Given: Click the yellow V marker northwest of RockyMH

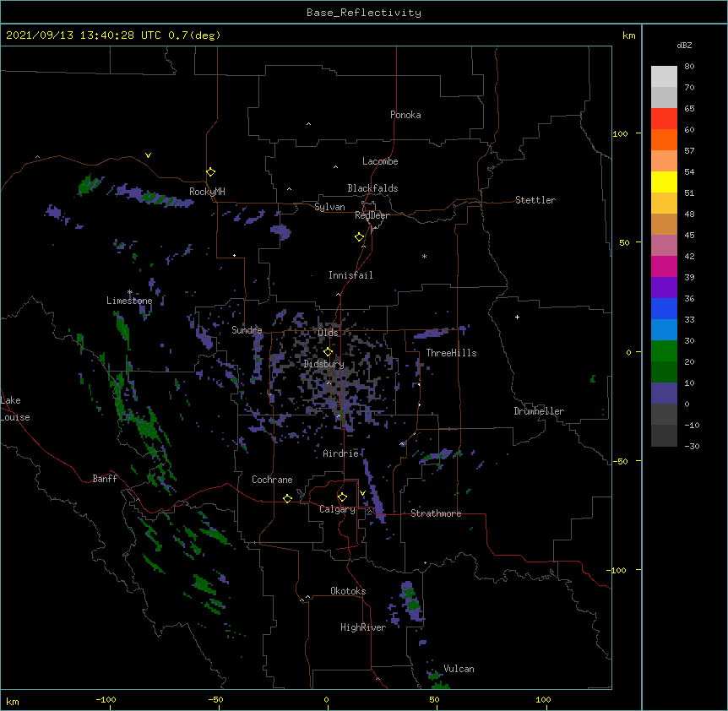Looking at the screenshot, I should 148,155.
